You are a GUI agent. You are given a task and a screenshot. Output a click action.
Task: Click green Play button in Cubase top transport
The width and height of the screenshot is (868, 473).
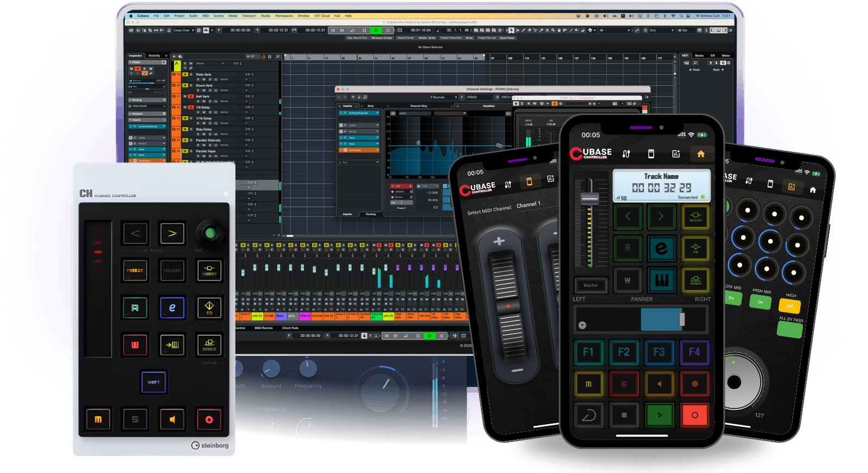click(375, 30)
